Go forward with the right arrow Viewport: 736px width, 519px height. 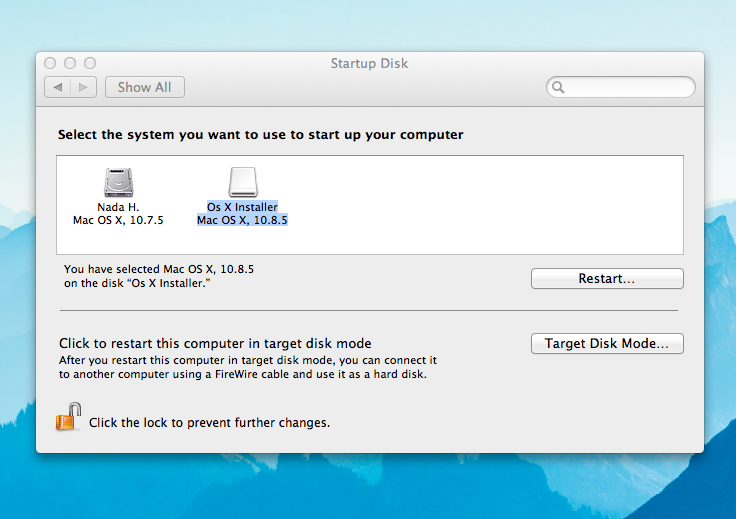click(x=83, y=87)
